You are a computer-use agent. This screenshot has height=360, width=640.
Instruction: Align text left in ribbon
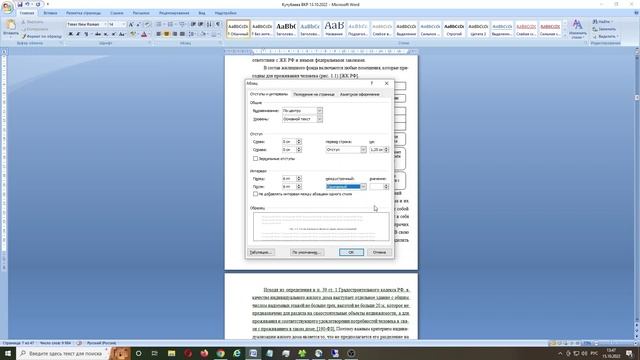pyautogui.click(x=158, y=34)
